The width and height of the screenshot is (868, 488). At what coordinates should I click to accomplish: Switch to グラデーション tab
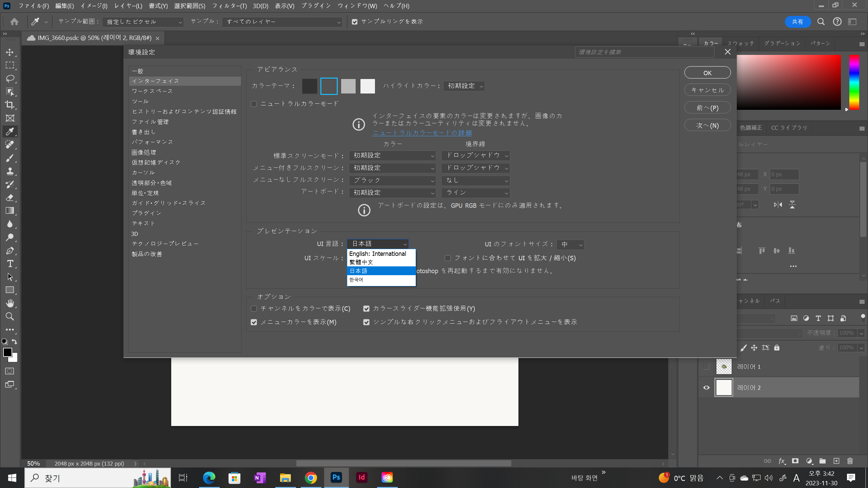782,43
